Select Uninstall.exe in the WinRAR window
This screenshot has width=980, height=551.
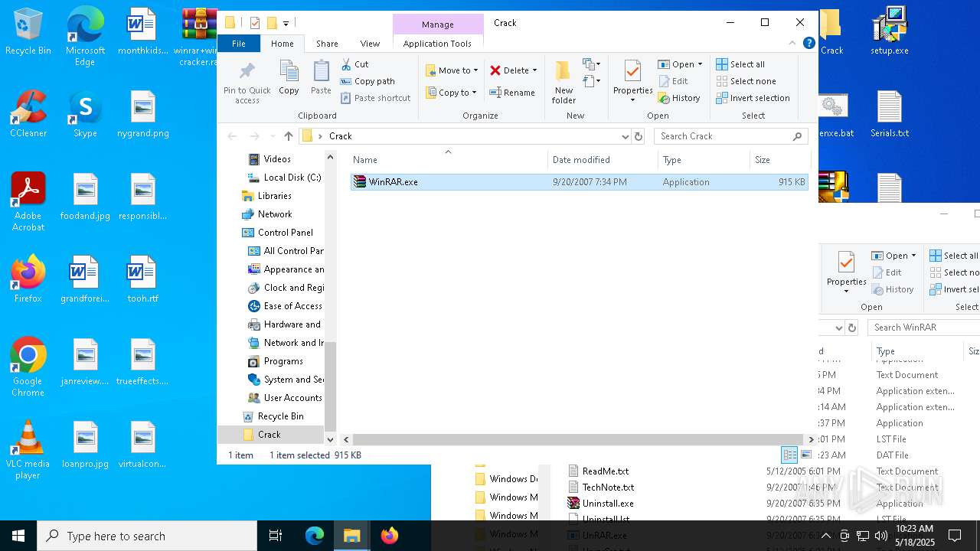coord(607,504)
